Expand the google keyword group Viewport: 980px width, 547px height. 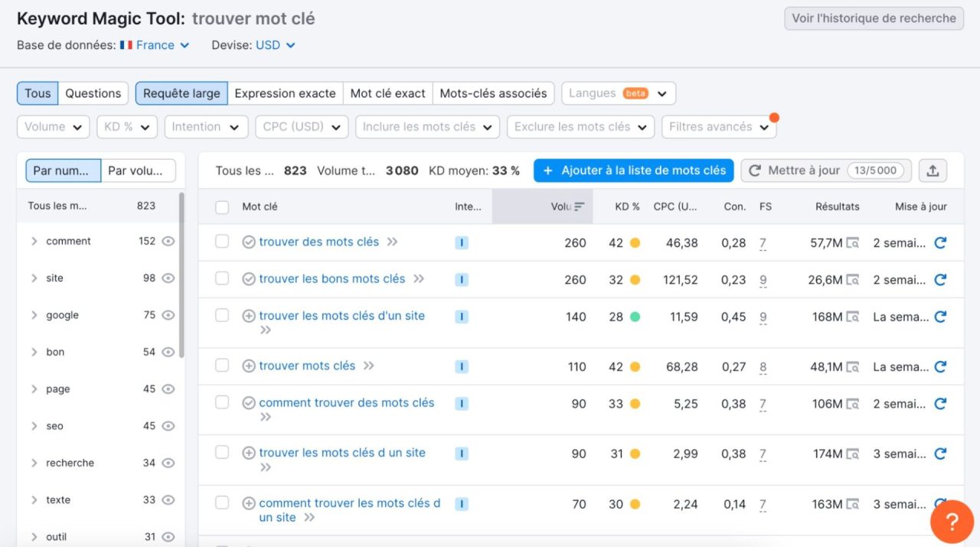tap(34, 314)
